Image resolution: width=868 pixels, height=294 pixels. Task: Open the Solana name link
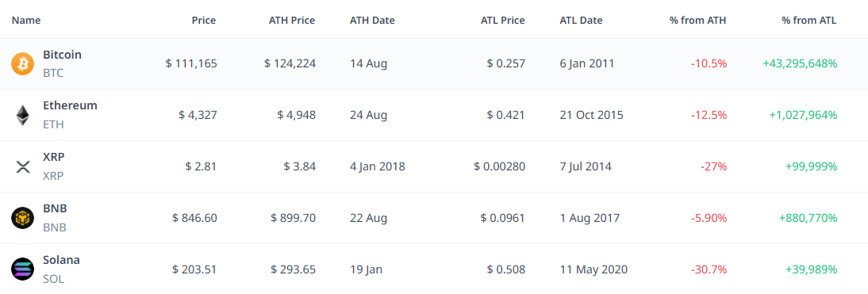(x=61, y=260)
